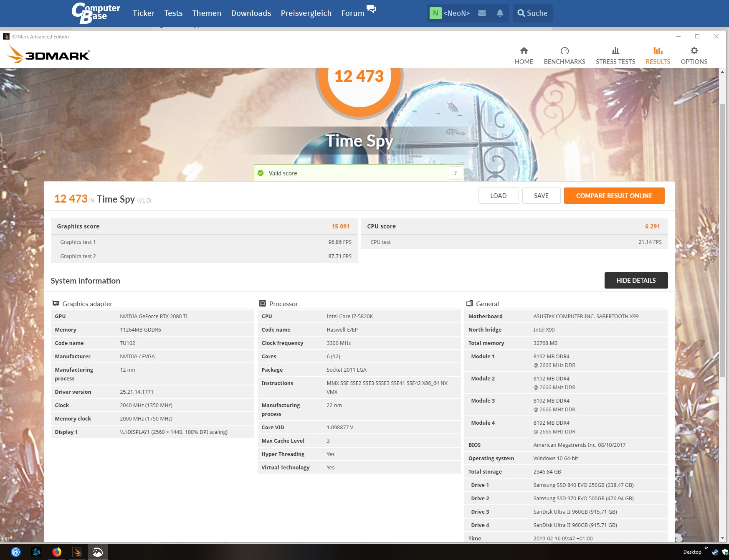Open the 3DMark Home screen
729x560 pixels.
coord(524,55)
